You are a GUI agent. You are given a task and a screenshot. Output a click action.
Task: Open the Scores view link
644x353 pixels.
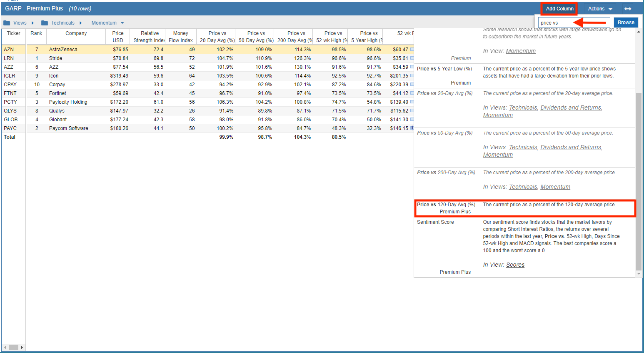click(515, 265)
